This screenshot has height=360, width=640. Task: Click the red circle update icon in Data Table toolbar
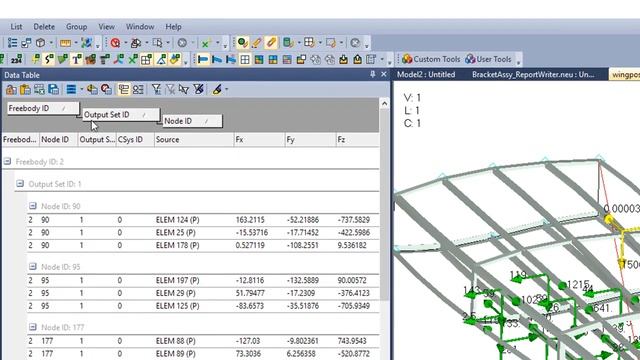click(106, 89)
